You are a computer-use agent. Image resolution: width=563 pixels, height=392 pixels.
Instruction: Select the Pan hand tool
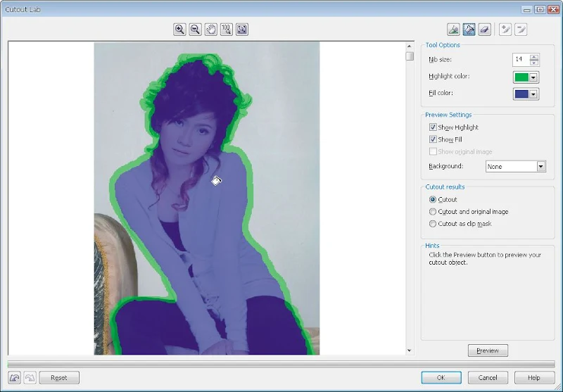(x=211, y=30)
